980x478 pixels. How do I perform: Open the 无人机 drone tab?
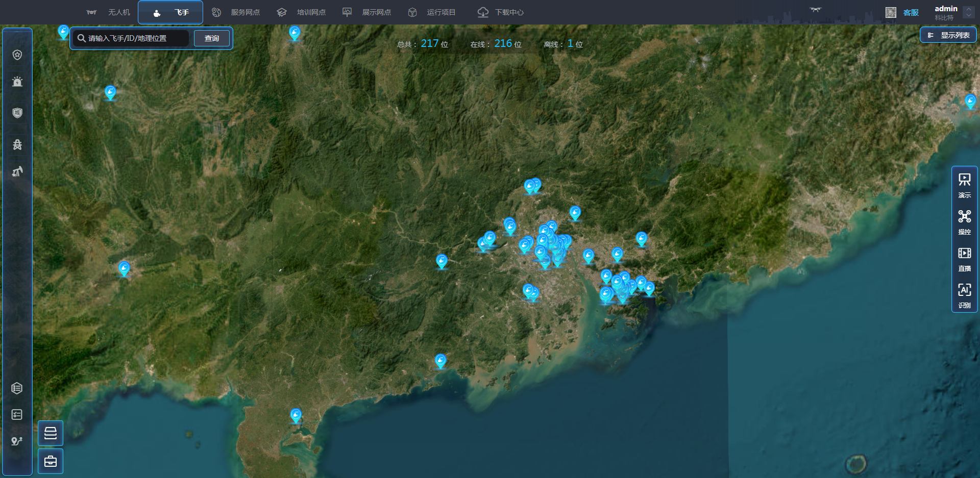[x=108, y=12]
